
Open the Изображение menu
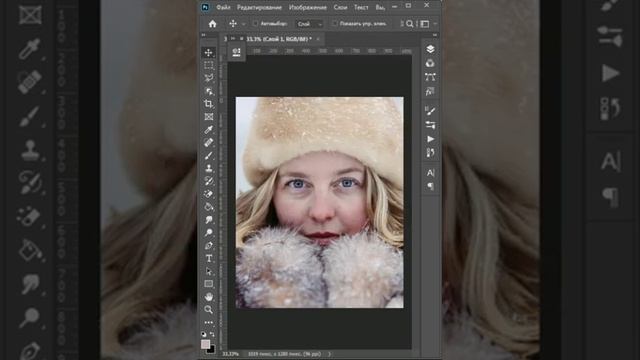click(x=308, y=7)
